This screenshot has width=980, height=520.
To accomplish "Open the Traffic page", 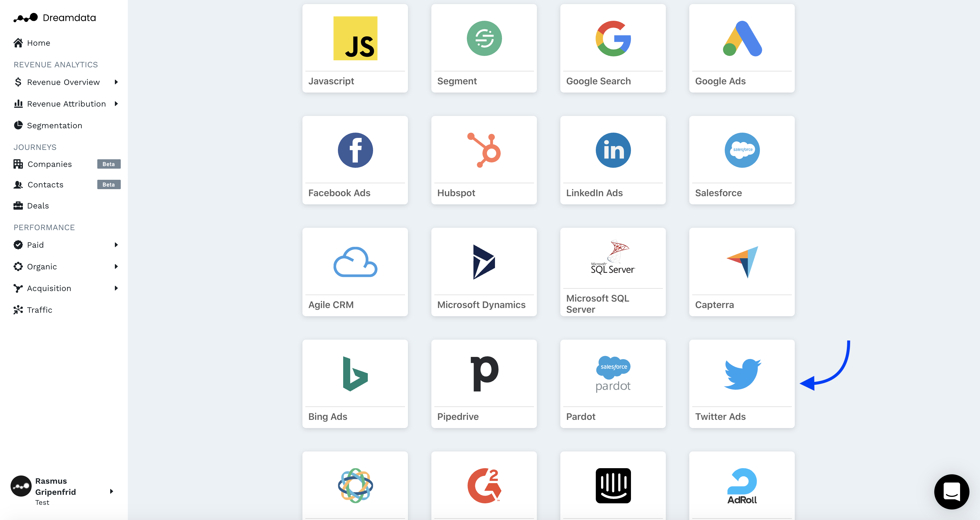I will click(x=39, y=310).
